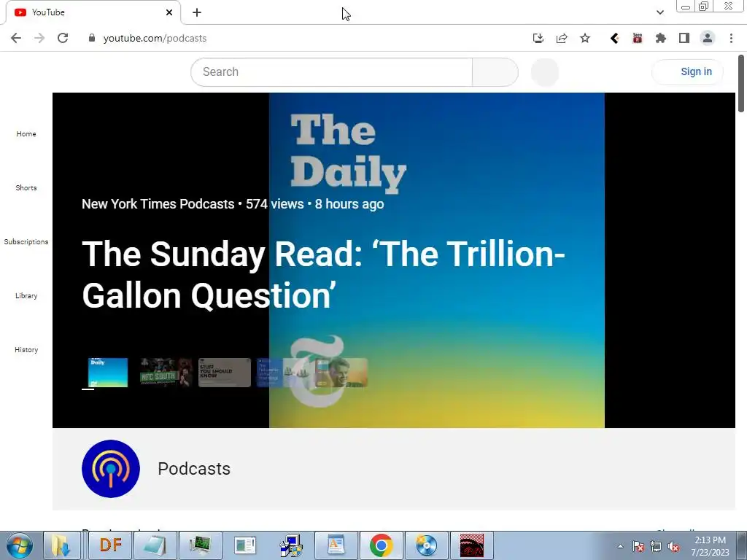Toggle the Chrome side panel
Image resolution: width=747 pixels, height=560 pixels.
pos(684,38)
